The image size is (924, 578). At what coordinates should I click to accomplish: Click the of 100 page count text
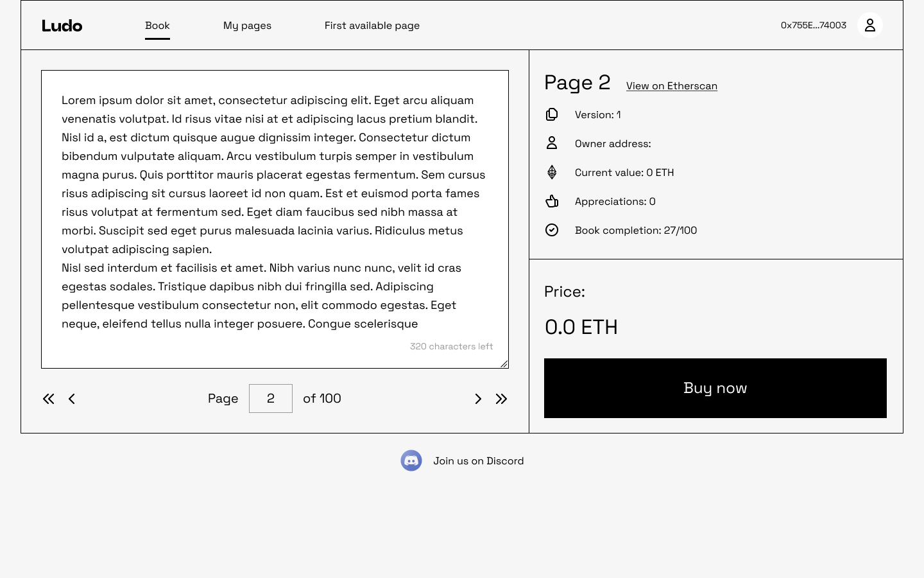pos(322,398)
